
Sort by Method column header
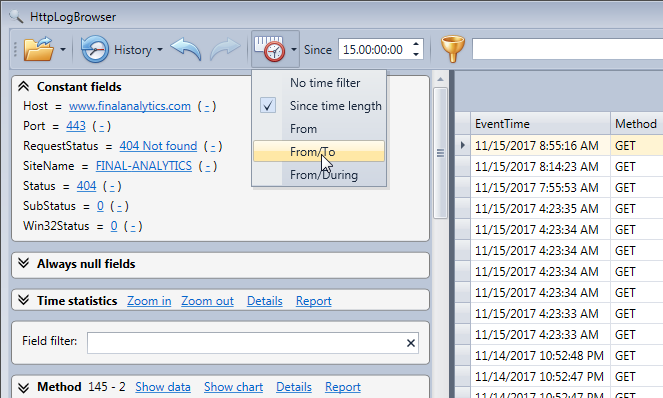637,124
